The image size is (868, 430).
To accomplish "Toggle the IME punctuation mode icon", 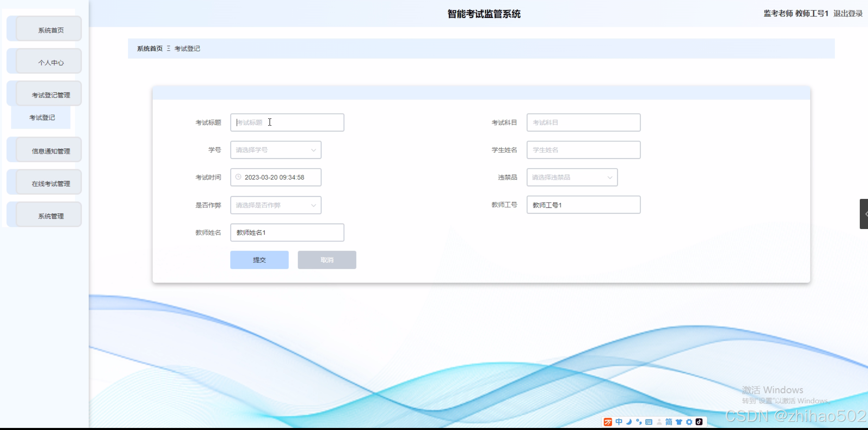I will (639, 422).
